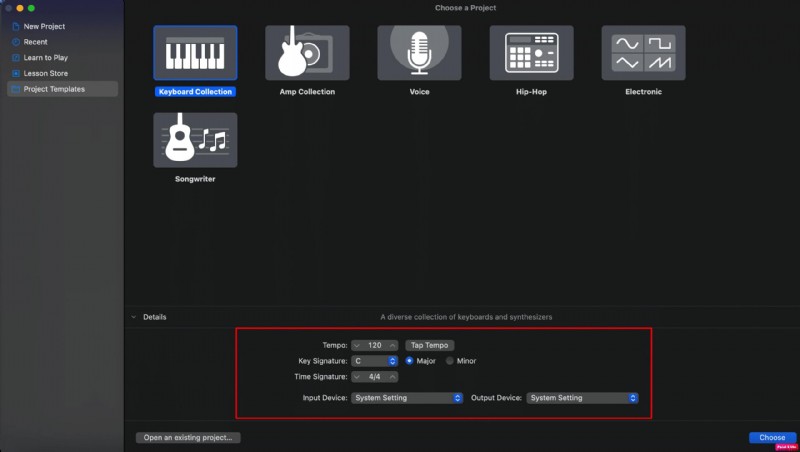Click the green zoom window button
The height and width of the screenshot is (452, 800).
[x=31, y=8]
